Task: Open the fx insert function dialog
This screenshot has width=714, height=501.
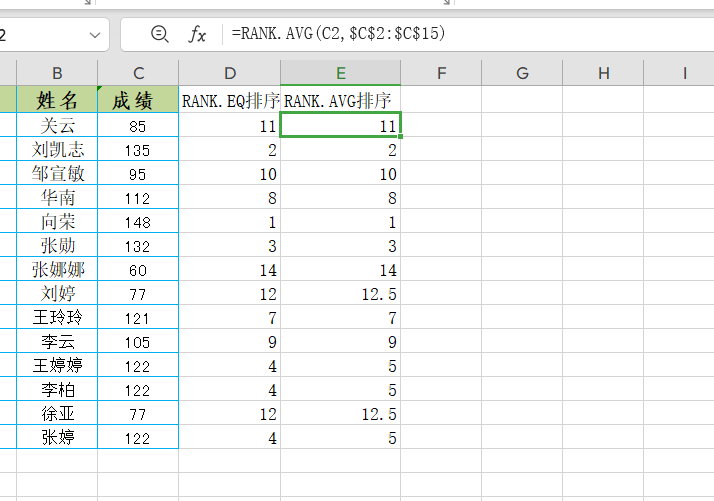Action: tap(197, 34)
